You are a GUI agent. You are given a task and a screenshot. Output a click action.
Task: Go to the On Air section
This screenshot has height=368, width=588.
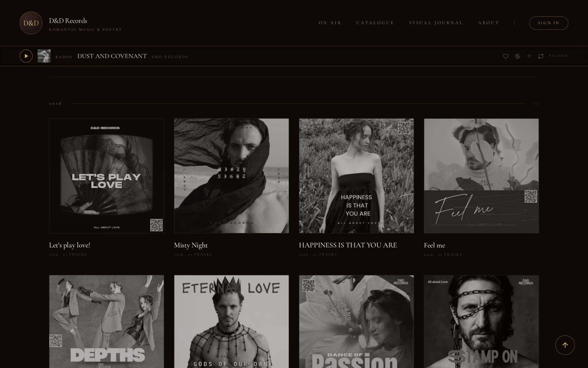(x=330, y=23)
